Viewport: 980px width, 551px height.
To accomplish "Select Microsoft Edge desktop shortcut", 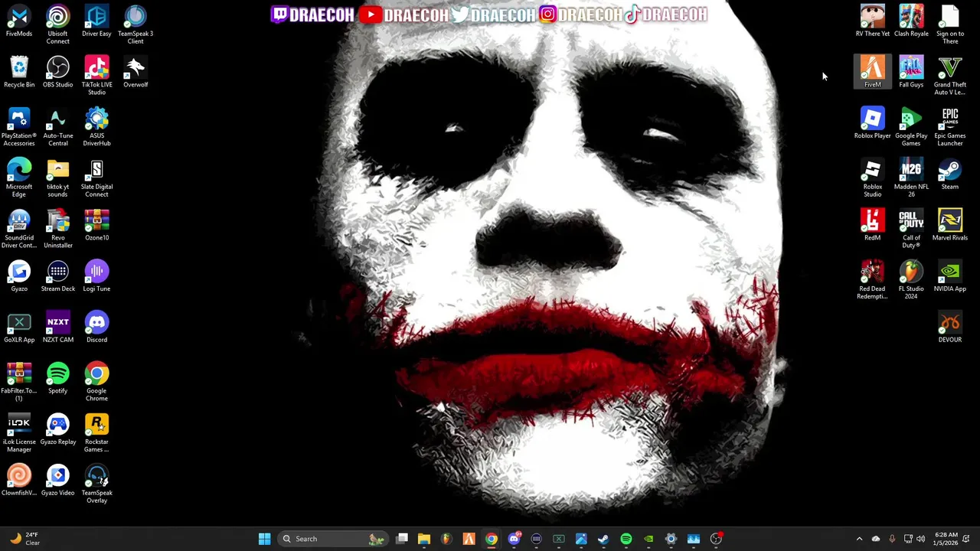I will pos(19,178).
